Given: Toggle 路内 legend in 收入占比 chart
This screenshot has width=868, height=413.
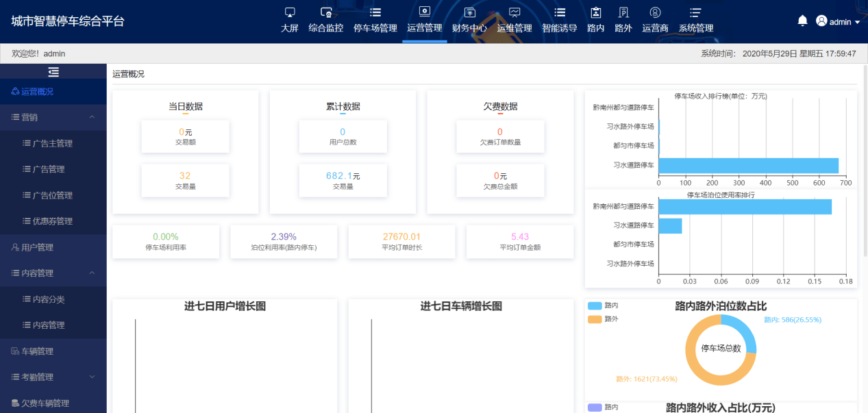Looking at the screenshot, I should pyautogui.click(x=603, y=408).
